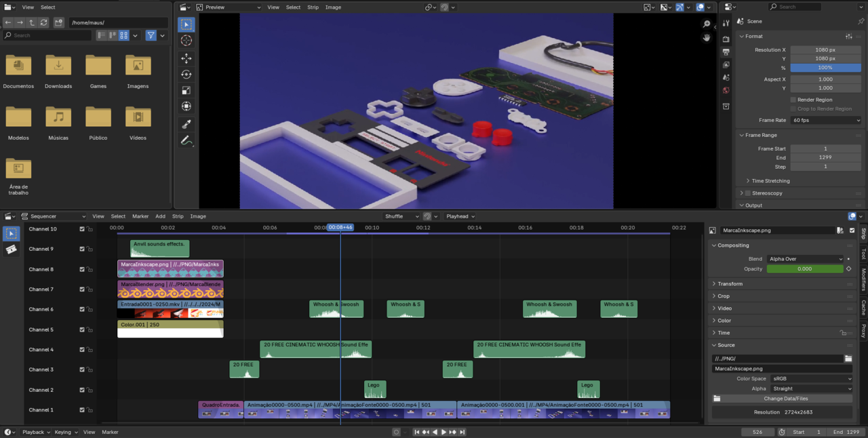This screenshot has height=438, width=868.
Task: Toggle Render Region checkbox
Action: 793,100
